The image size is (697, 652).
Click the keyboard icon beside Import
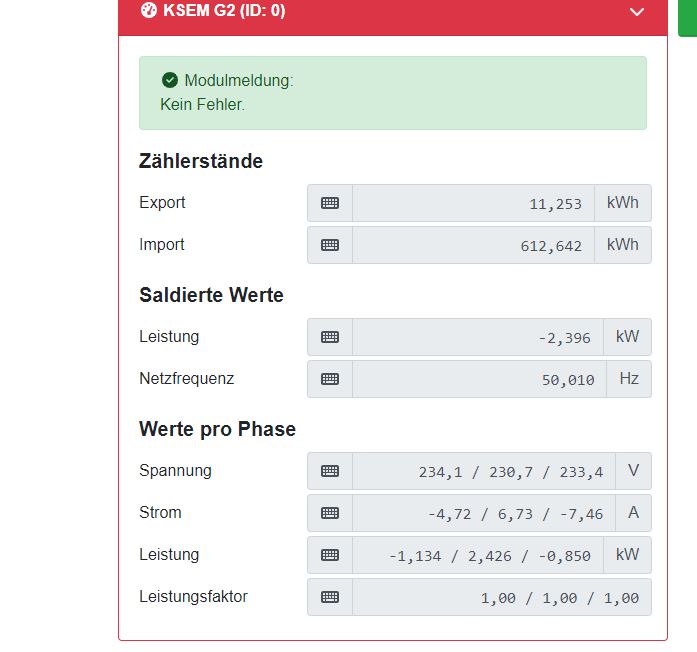(x=330, y=245)
